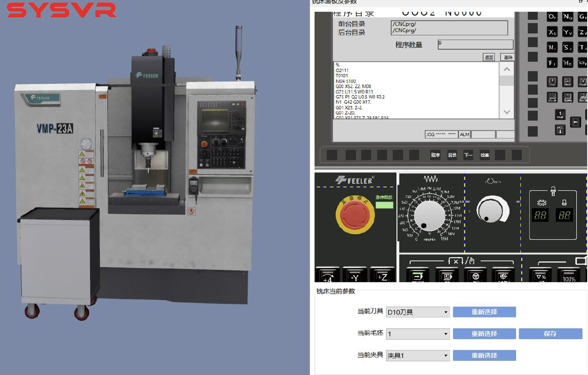Click the 返回 button on CNC screen
This screenshot has height=375, width=588.
pos(489,57)
